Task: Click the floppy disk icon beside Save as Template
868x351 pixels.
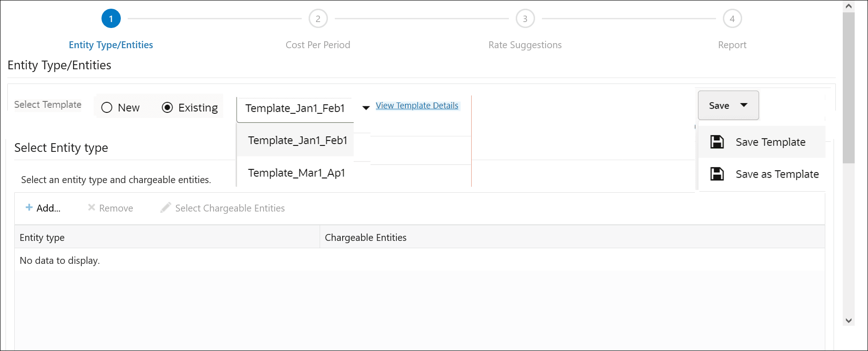Action: (x=717, y=174)
